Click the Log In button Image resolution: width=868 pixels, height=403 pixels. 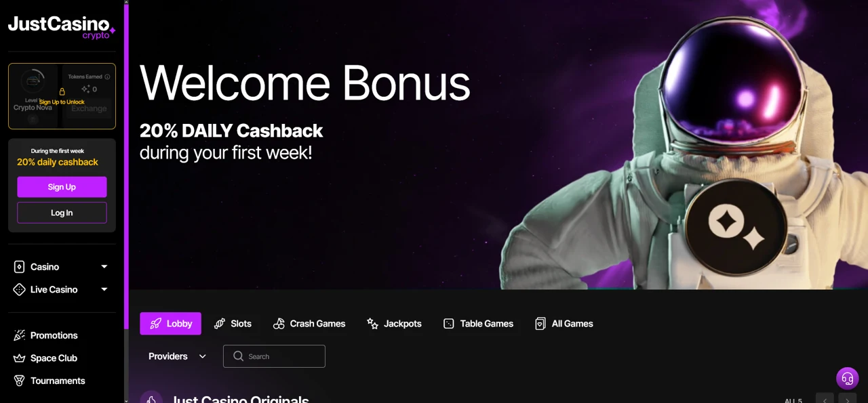[62, 213]
